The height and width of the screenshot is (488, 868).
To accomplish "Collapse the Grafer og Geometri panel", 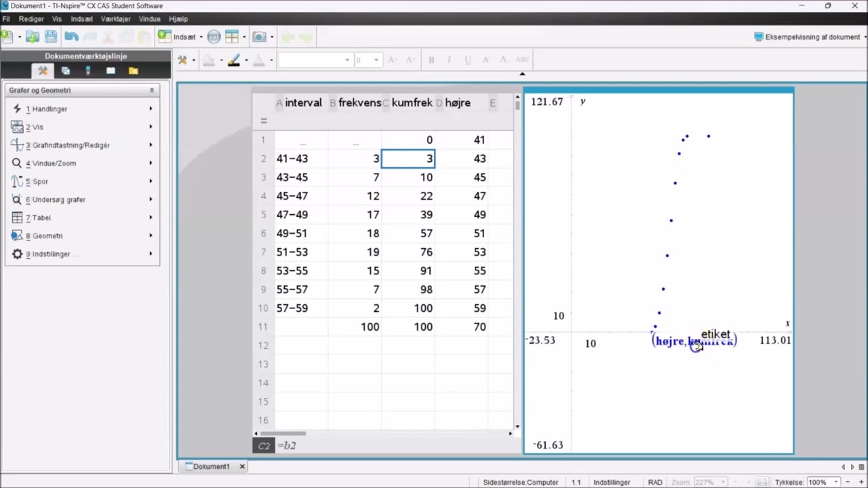I will coord(152,90).
